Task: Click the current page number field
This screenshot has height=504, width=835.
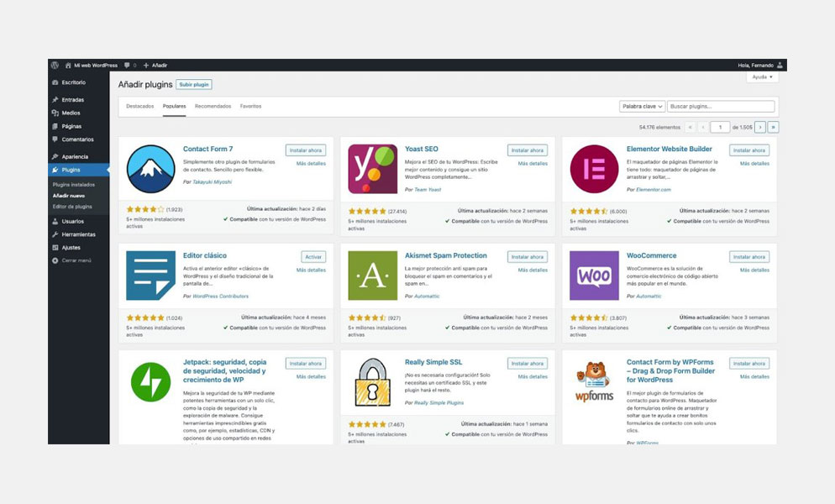Action: click(x=720, y=128)
